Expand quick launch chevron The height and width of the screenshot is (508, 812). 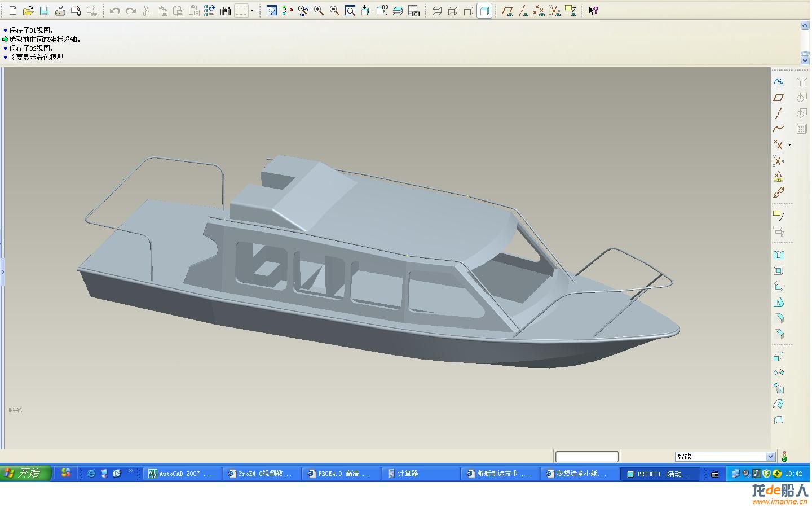click(x=131, y=470)
